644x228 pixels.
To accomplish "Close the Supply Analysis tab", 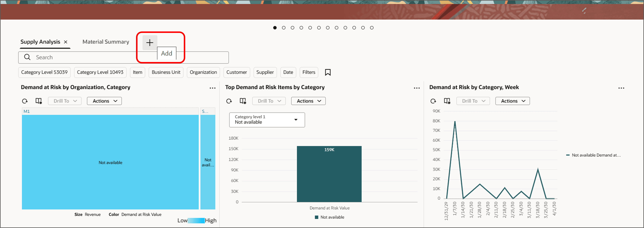I will coord(66,42).
